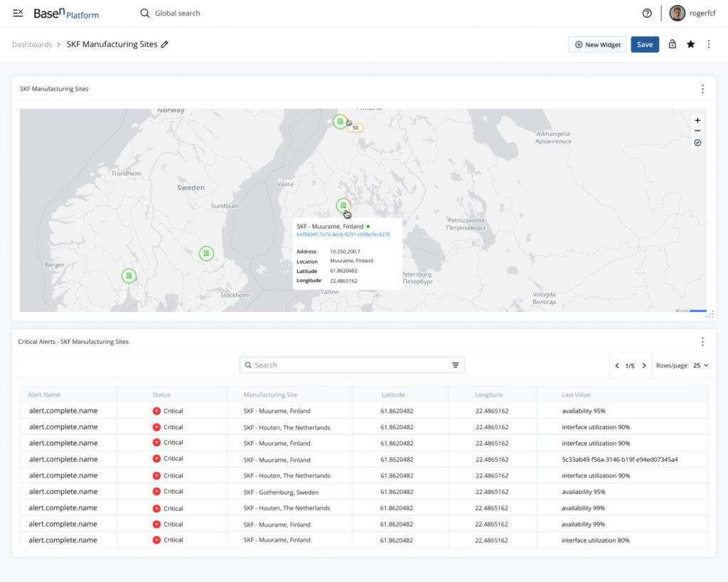728x582 pixels.
Task: Zoom in on the map
Action: [x=697, y=120]
